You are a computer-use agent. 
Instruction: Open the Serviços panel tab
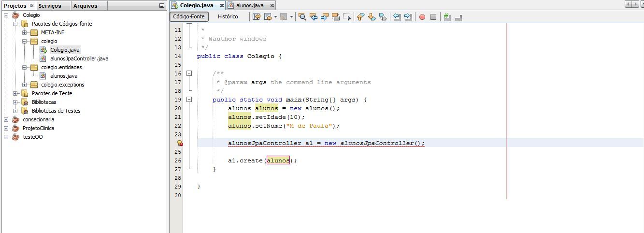point(50,6)
